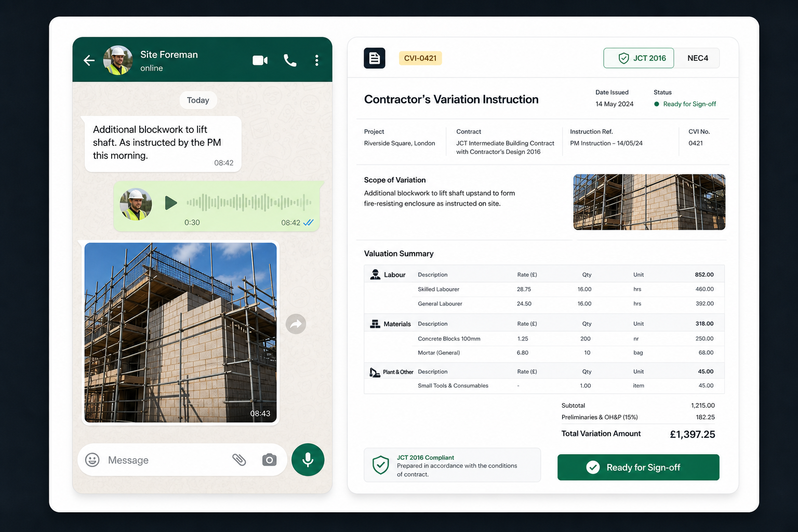Click the Today date chip in chat

click(198, 100)
